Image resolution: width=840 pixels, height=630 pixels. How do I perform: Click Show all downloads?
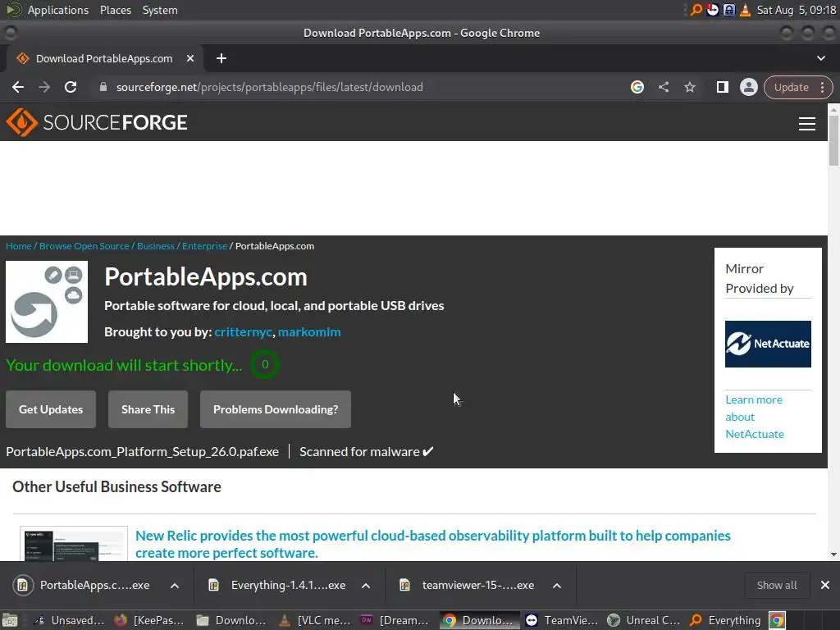[x=776, y=585]
